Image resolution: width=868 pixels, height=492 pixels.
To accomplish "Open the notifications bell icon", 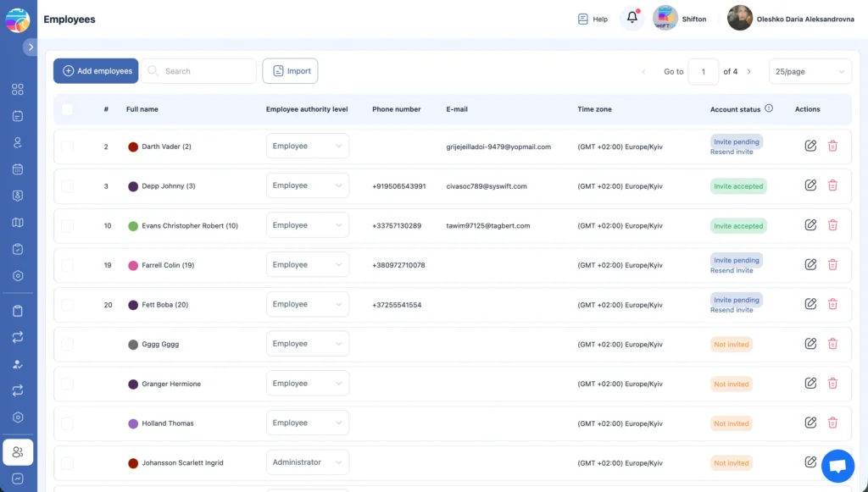I will 632,18.
